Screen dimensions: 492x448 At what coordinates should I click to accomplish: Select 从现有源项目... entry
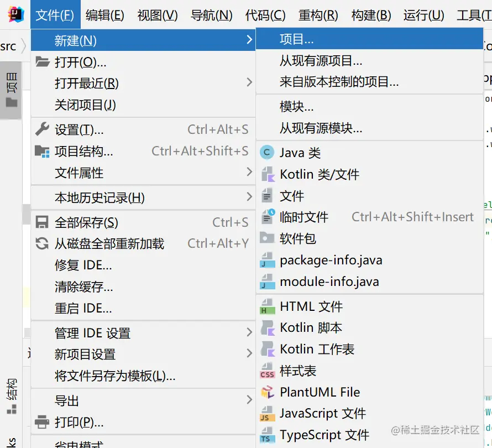click(x=369, y=61)
